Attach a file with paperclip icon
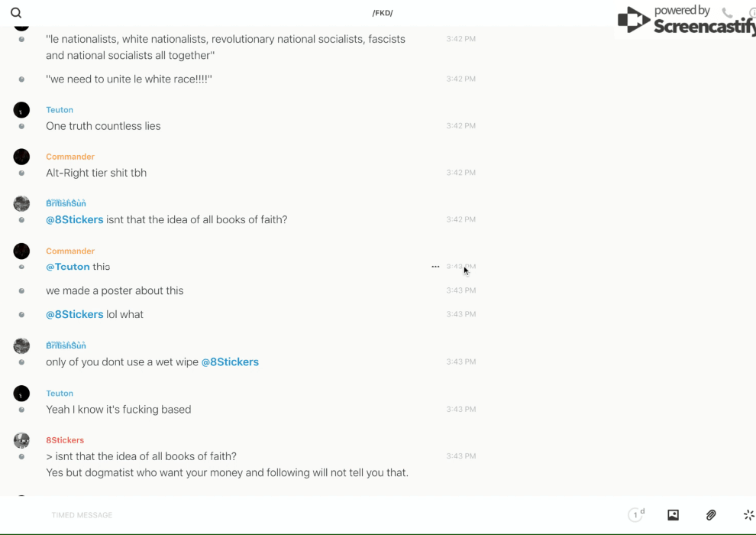 click(x=711, y=515)
